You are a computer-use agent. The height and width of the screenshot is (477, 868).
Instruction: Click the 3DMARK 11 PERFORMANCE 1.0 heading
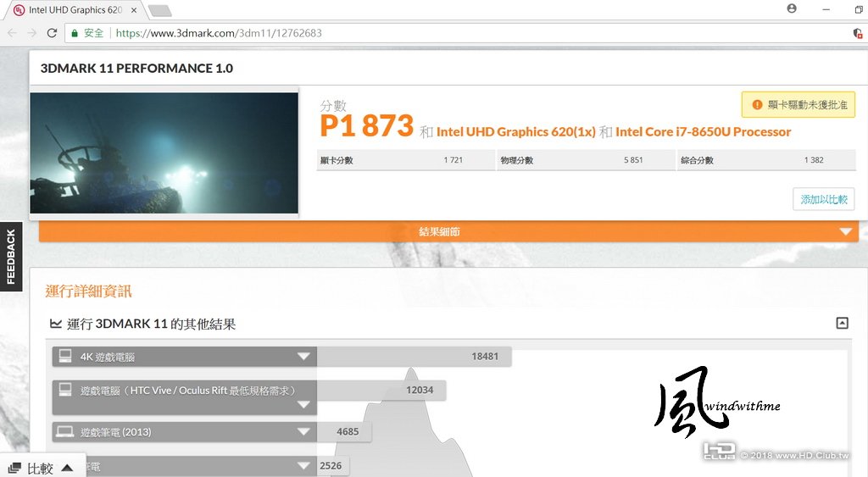[x=136, y=68]
